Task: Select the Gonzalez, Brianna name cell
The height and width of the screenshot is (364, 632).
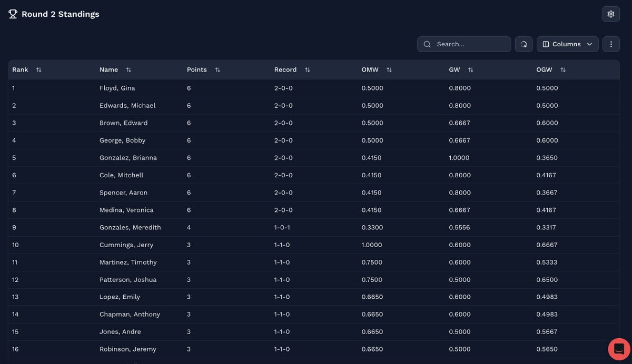Action: (128, 158)
